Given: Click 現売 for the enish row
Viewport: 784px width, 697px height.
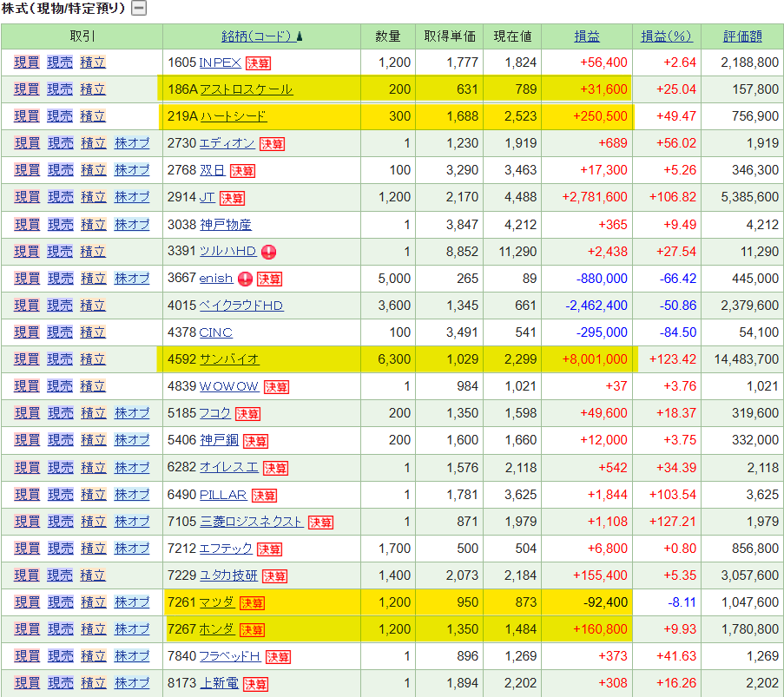Looking at the screenshot, I should 61,279.
